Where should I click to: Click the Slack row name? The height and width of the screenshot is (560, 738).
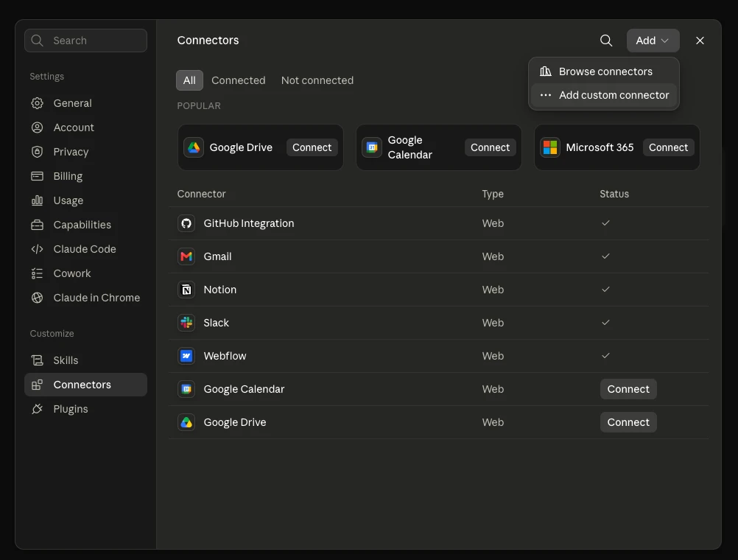[x=216, y=323]
